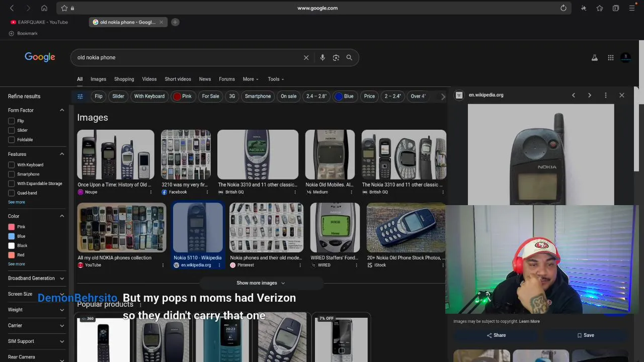Viewport: 644px width, 362px height.
Task: Check the Slider form factor box
Action: tap(12, 130)
